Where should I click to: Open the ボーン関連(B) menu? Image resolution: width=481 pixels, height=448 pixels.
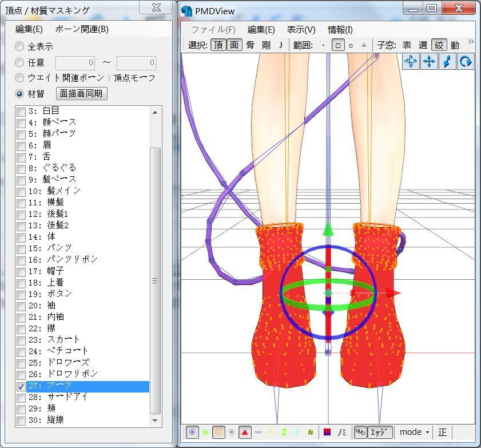[x=82, y=30]
